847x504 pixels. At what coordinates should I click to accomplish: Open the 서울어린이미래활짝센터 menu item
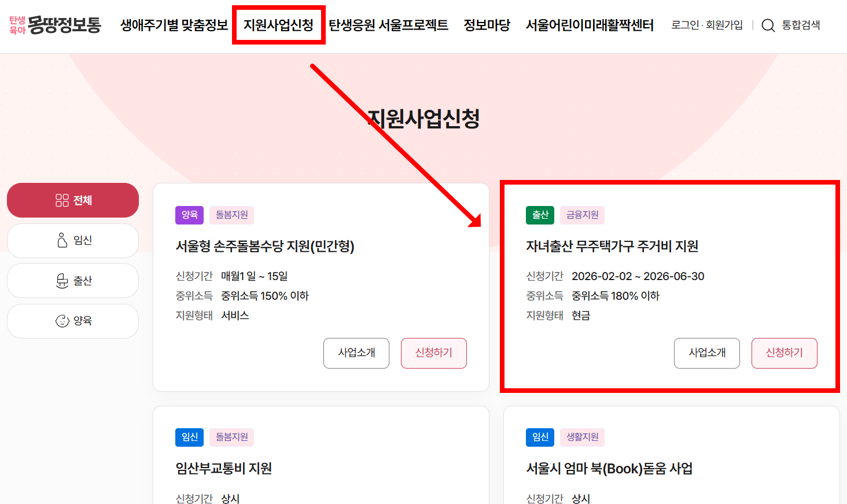coord(590,25)
